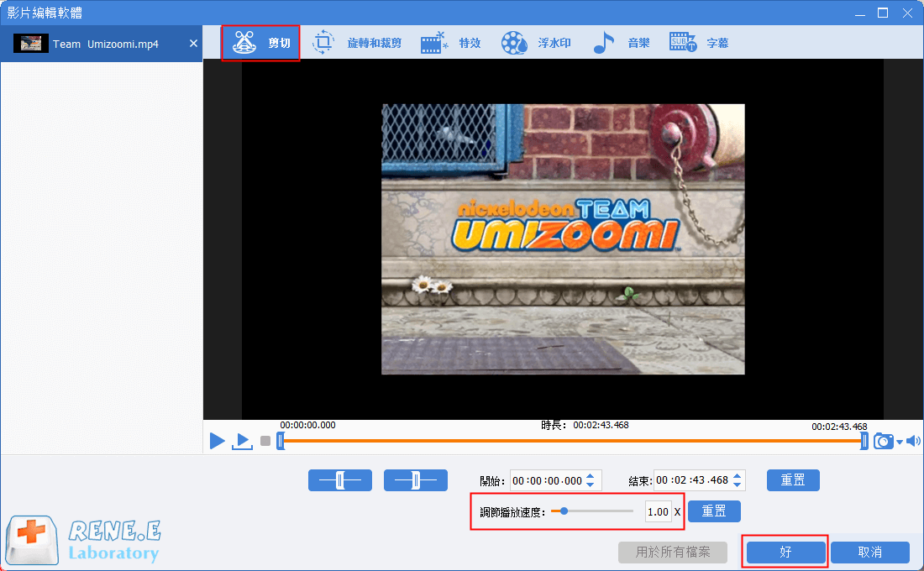Set the start point with the left trim button
Screen dimensions: 924x571
coord(340,480)
